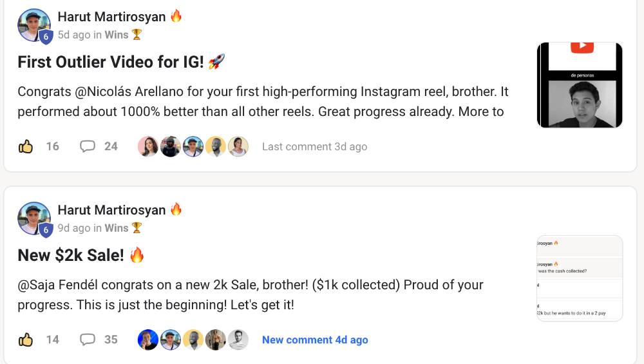Open Harut's avatar on the 9d ago post
This screenshot has height=364, width=644.
tap(34, 218)
